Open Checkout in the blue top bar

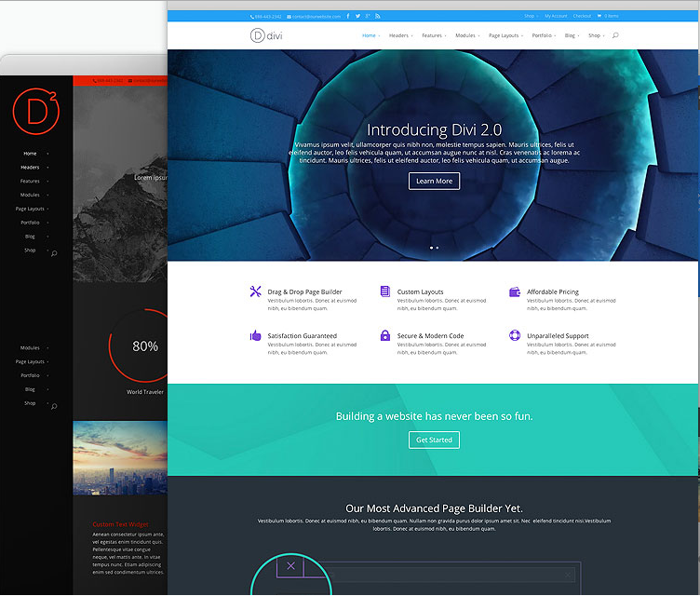coord(582,16)
